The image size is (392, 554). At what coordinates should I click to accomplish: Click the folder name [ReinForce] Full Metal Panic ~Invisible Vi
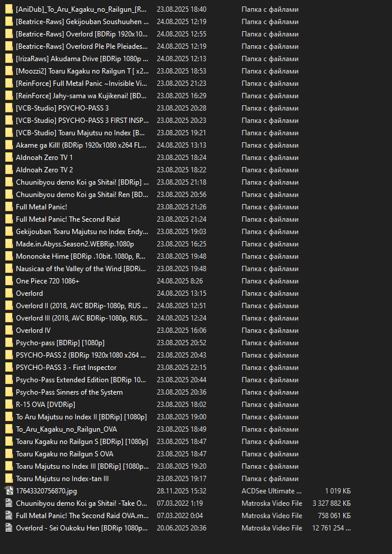pyautogui.click(x=82, y=84)
